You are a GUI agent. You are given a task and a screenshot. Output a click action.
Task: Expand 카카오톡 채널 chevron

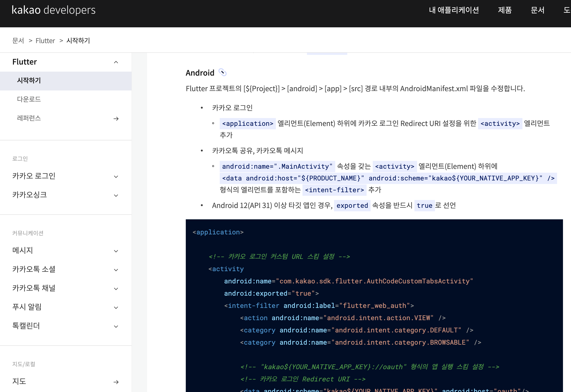tap(116, 289)
